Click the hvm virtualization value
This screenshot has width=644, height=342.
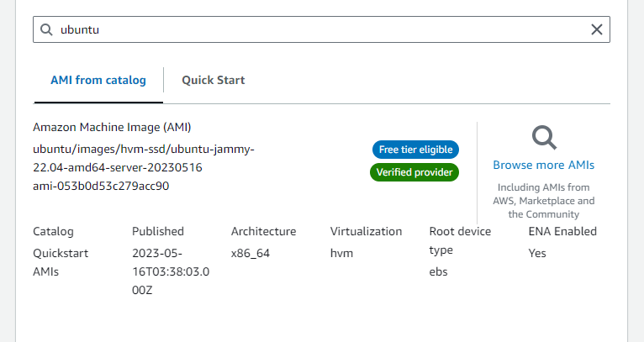[x=340, y=252]
